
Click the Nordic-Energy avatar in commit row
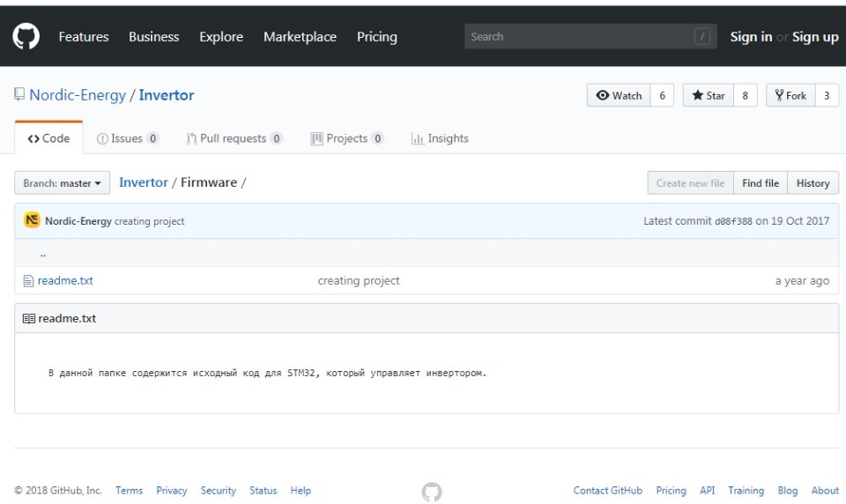pyautogui.click(x=32, y=220)
